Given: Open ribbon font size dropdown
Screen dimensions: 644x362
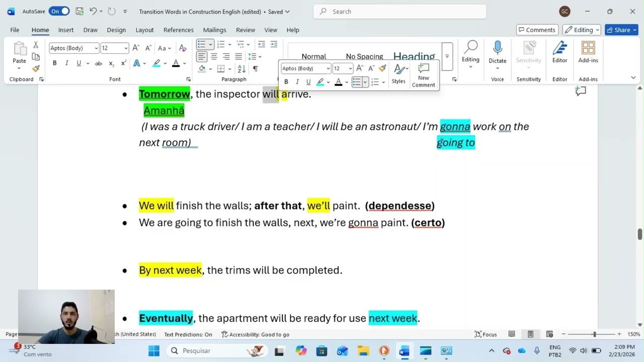Looking at the screenshot, I should pyautogui.click(x=125, y=48).
